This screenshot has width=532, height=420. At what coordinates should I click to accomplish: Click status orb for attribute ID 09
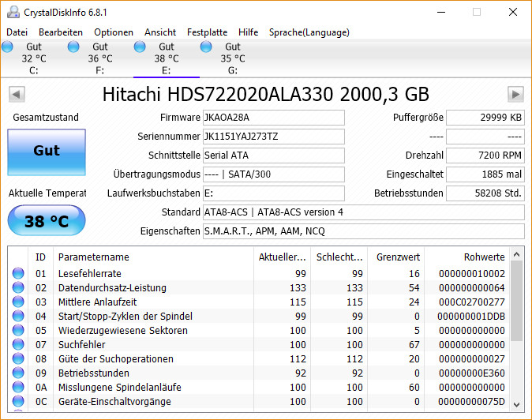(18, 373)
